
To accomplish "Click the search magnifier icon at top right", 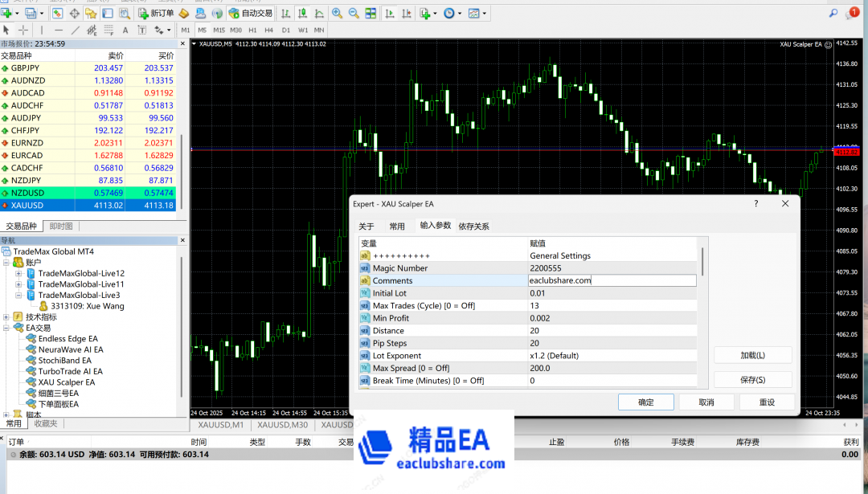I will (833, 12).
